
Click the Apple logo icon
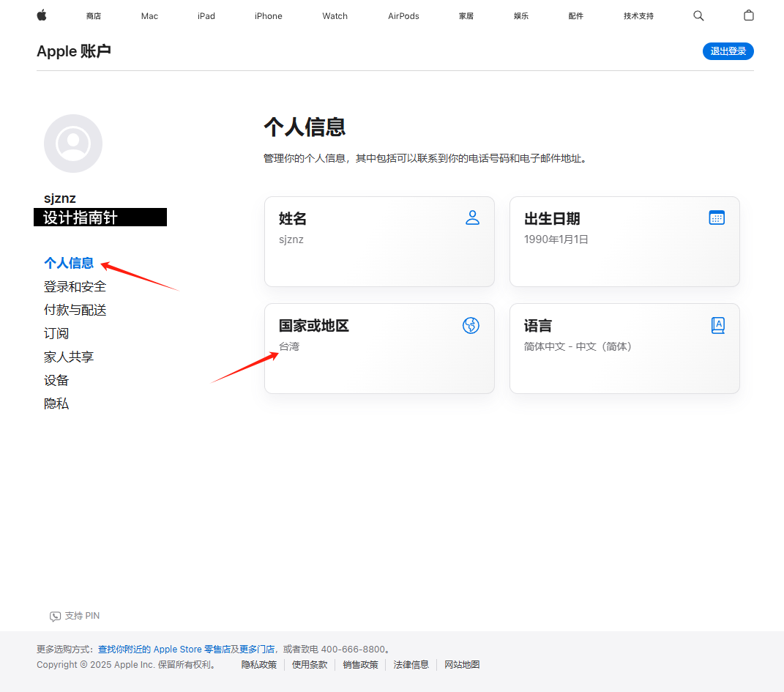pos(42,15)
